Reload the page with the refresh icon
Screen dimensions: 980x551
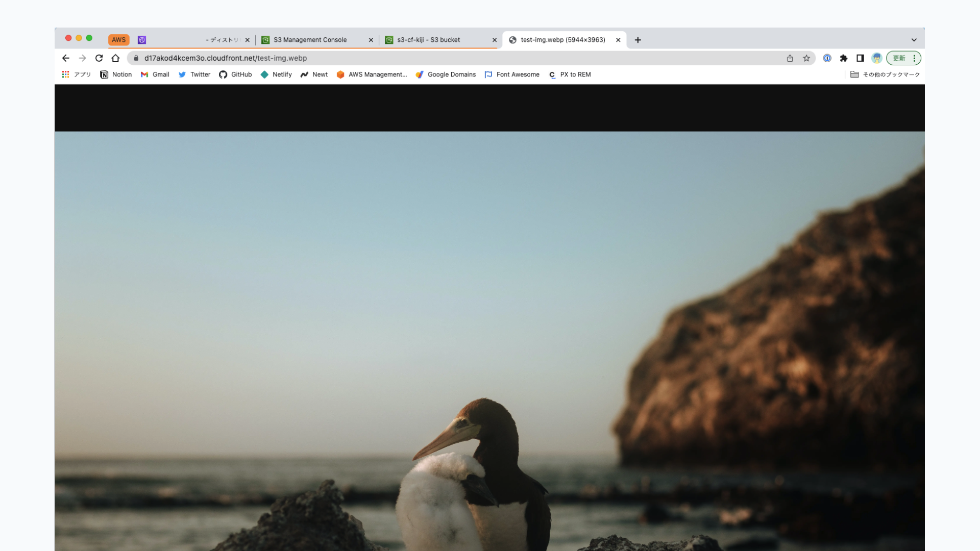[99, 58]
